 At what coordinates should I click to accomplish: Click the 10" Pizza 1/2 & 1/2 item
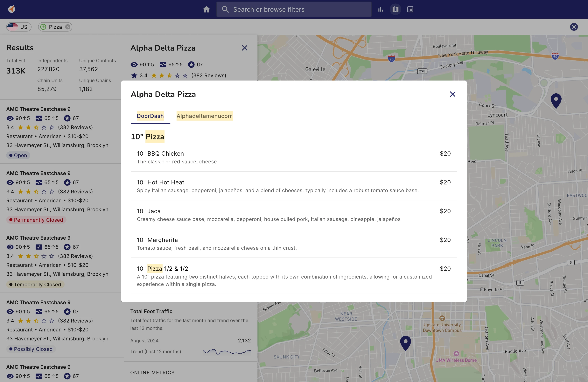pyautogui.click(x=294, y=276)
